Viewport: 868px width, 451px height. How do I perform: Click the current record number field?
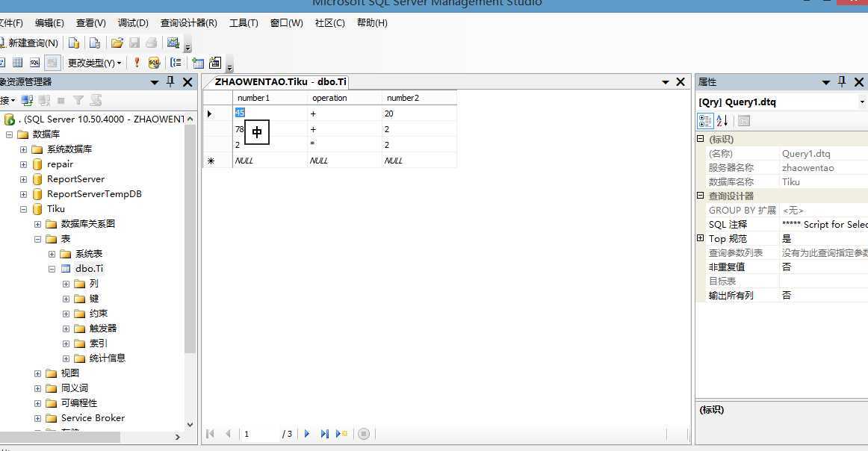tap(259, 434)
